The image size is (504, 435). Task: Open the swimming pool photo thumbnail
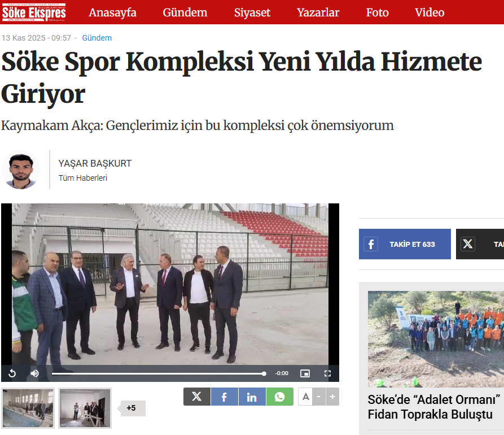pyautogui.click(x=28, y=408)
